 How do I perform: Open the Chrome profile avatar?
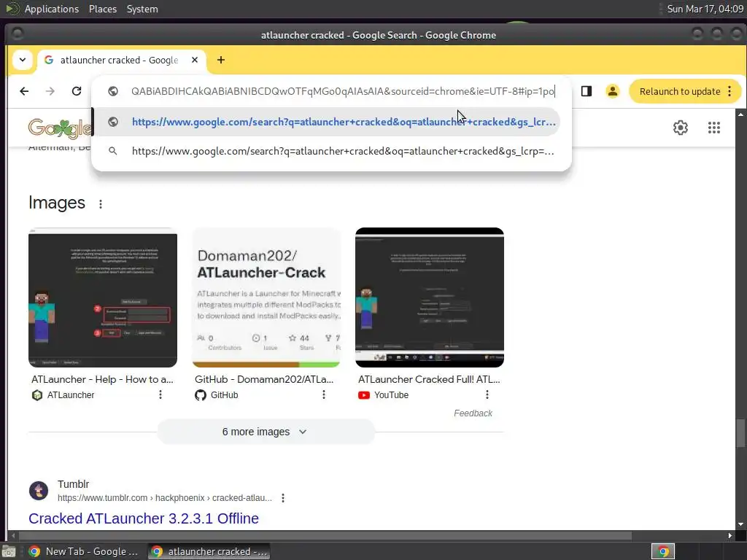click(613, 91)
